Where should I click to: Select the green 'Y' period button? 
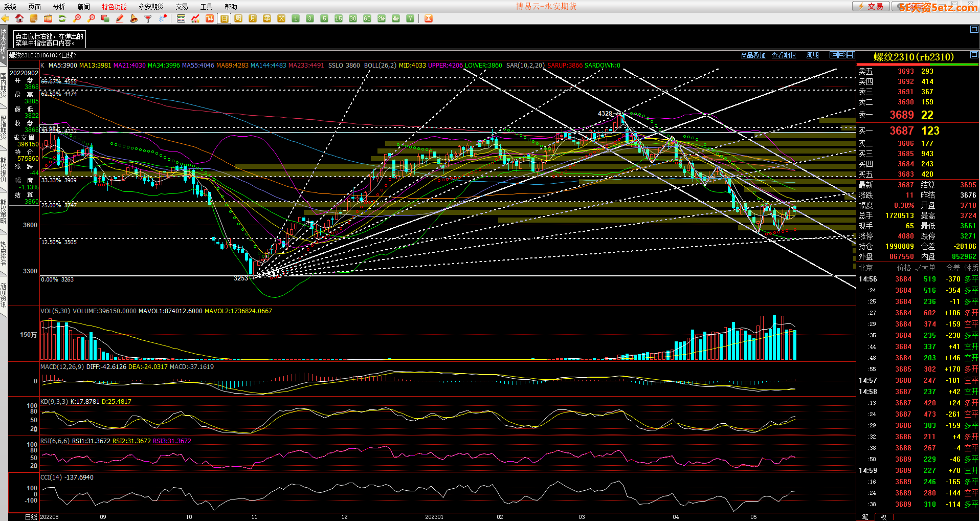[x=410, y=18]
